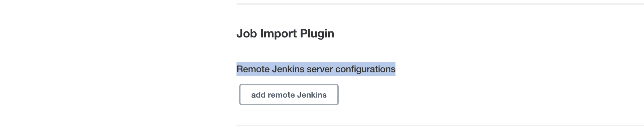Click the word "remote" inside the button
The height and width of the screenshot is (127, 644).
[281, 95]
